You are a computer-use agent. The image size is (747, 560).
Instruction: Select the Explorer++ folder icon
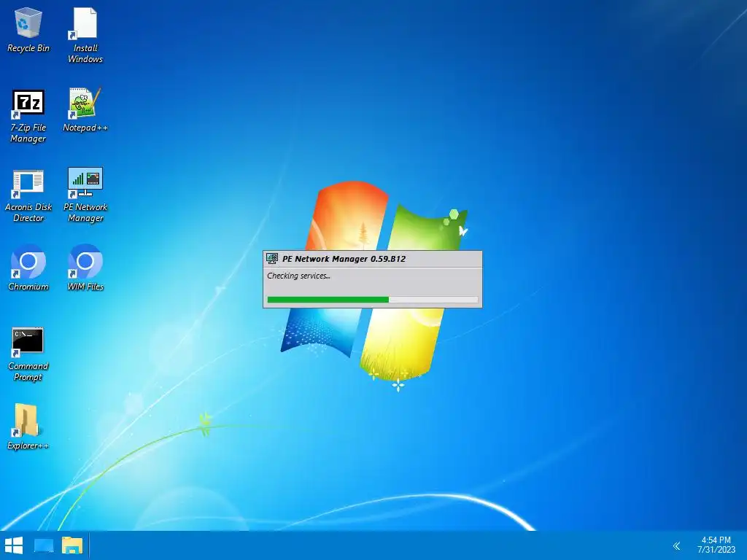click(28, 427)
